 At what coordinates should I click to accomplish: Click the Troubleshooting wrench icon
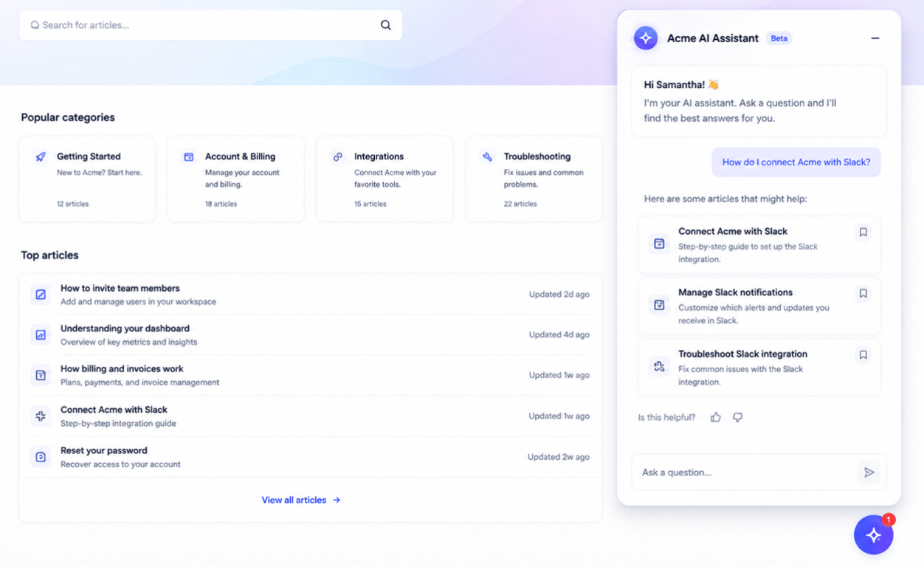tap(487, 157)
